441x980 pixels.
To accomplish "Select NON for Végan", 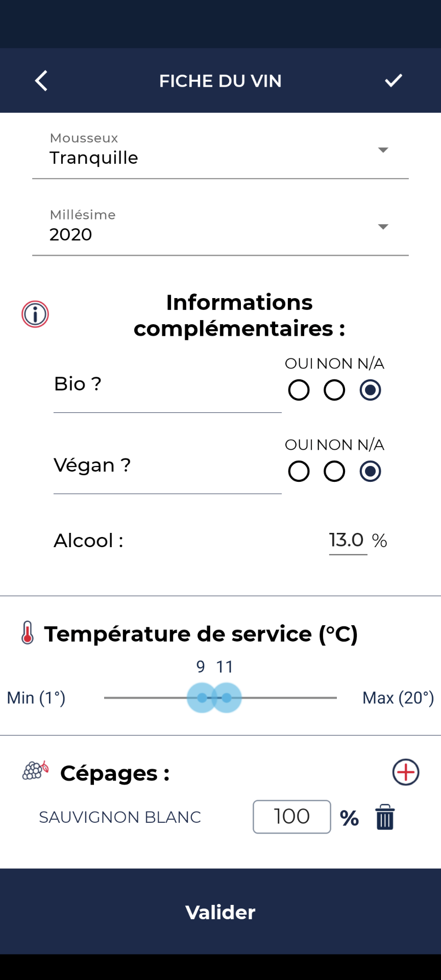I will point(334,472).
